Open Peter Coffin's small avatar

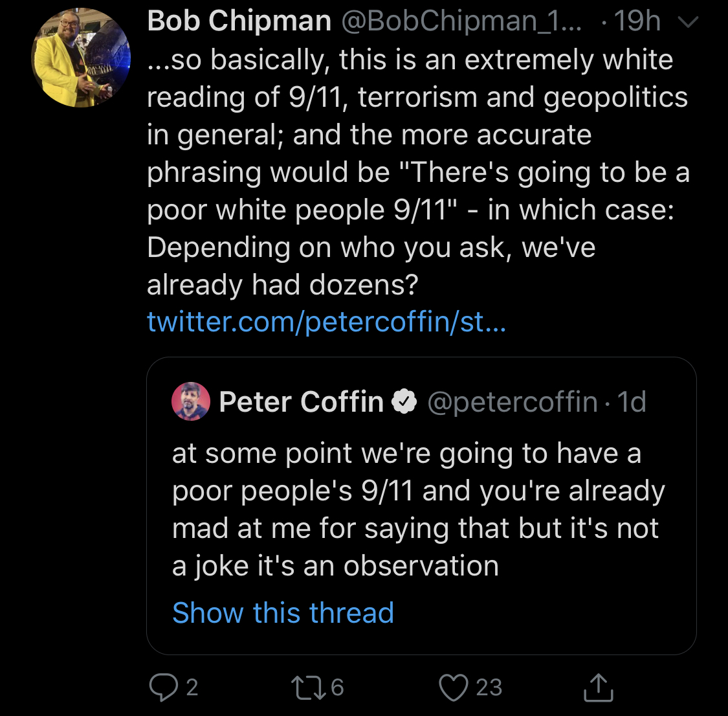(191, 401)
